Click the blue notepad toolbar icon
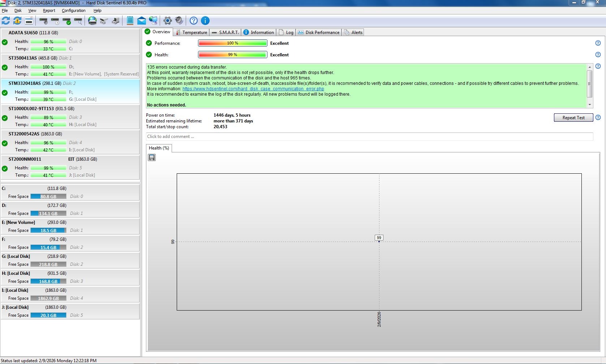Image resolution: width=606 pixels, height=364 pixels. (130, 21)
